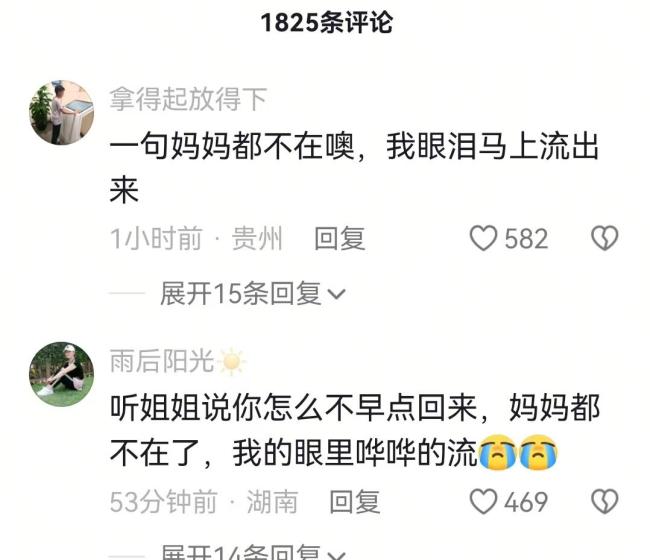Expand the 14 replies thread
This screenshot has height=560, width=650.
[x=252, y=552]
